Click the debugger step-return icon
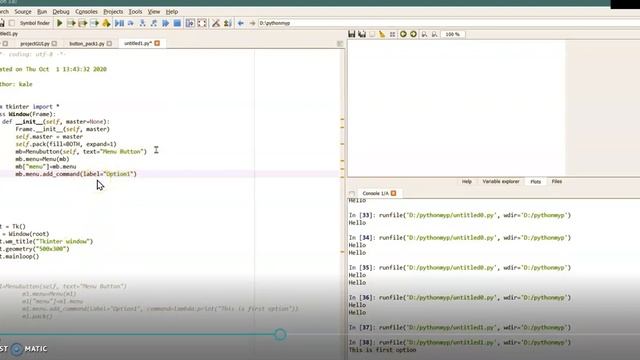This screenshot has height=360, width=640. 153,23
